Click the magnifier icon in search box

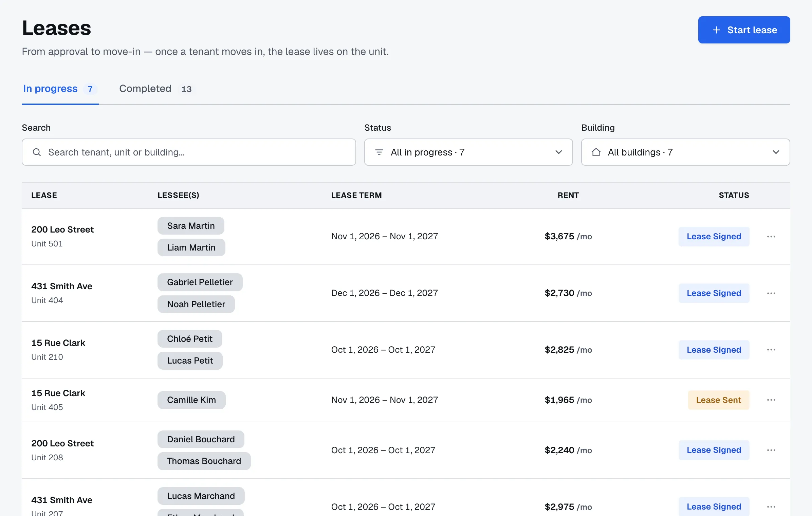pos(37,152)
